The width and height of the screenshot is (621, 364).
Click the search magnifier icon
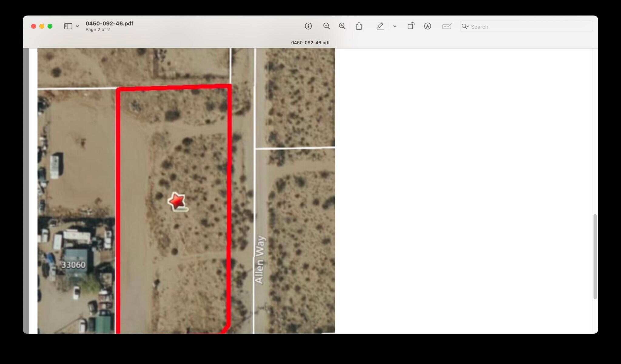click(x=465, y=27)
